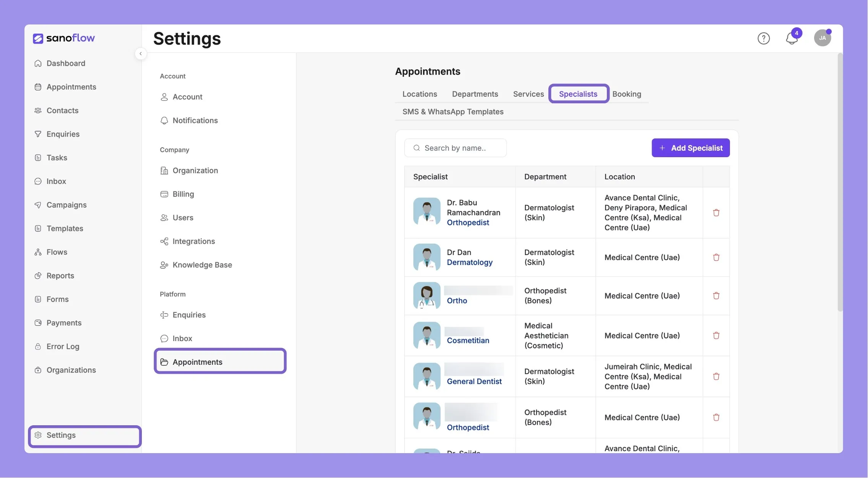Open Forms in the sidebar

click(57, 299)
